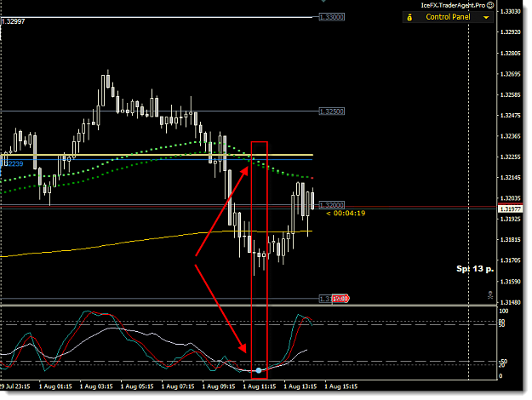Click the 1.33030 price scale value

510,12
